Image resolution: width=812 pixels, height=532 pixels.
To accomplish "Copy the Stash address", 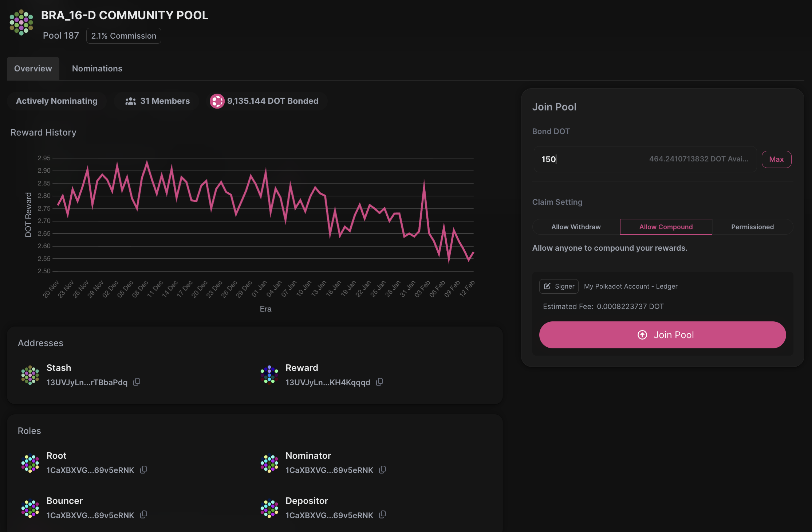I will [137, 382].
